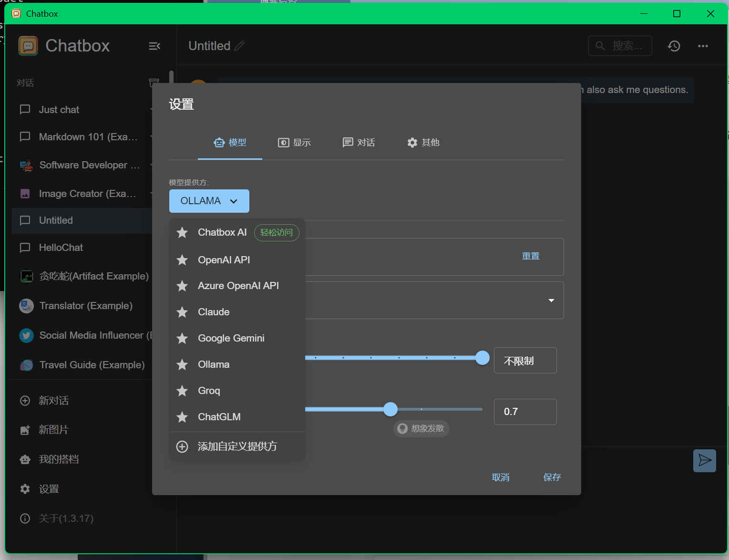
Task: Click the 想象发散 chip
Action: pyautogui.click(x=421, y=428)
